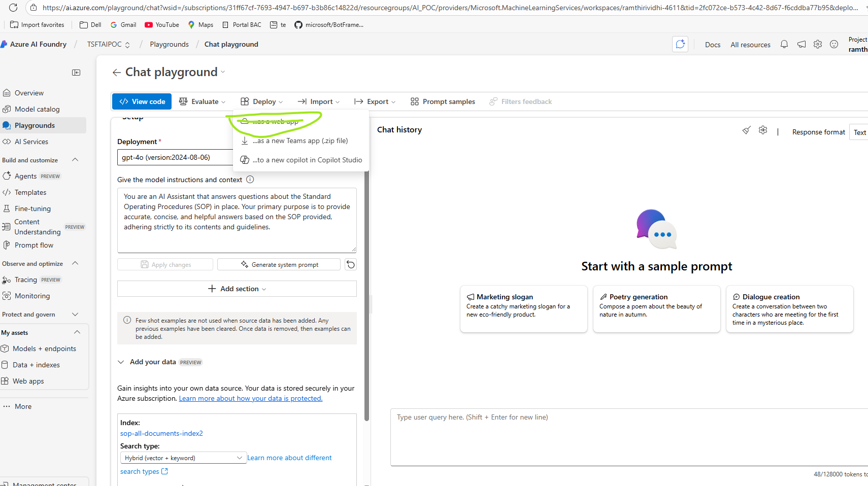Clear chat with the broom icon

pyautogui.click(x=746, y=130)
